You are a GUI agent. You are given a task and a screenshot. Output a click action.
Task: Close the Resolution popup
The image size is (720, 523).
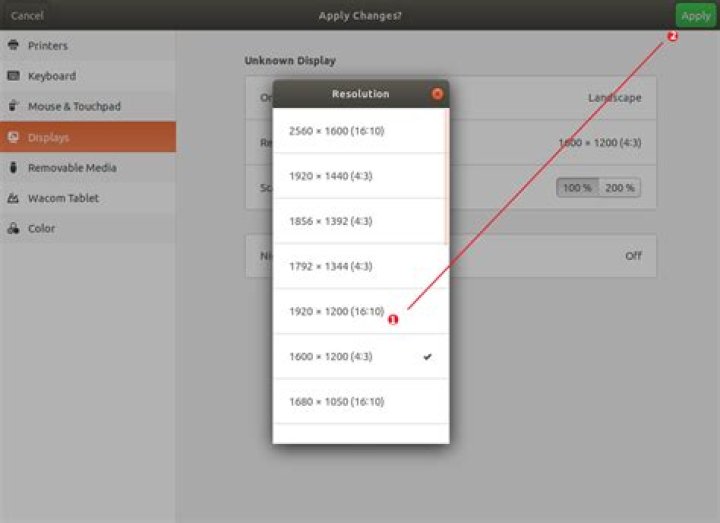(437, 94)
